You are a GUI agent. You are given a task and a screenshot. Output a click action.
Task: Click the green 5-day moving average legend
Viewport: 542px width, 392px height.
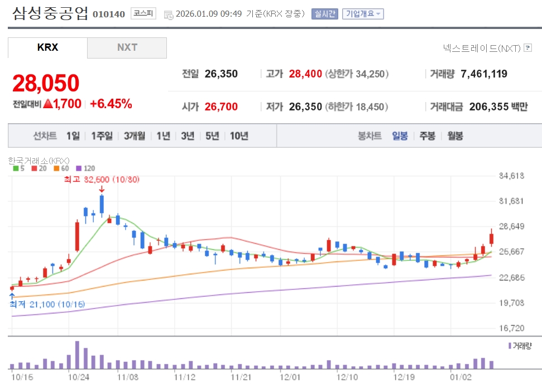[x=18, y=168]
